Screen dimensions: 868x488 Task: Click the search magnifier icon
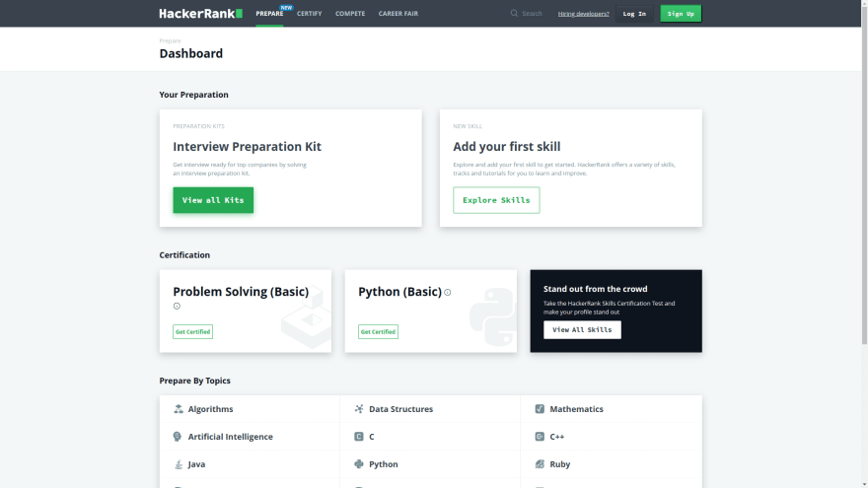(x=514, y=13)
